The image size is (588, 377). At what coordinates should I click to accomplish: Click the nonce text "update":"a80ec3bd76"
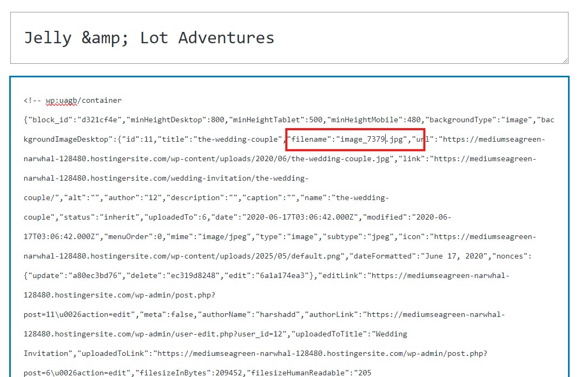pos(75,276)
